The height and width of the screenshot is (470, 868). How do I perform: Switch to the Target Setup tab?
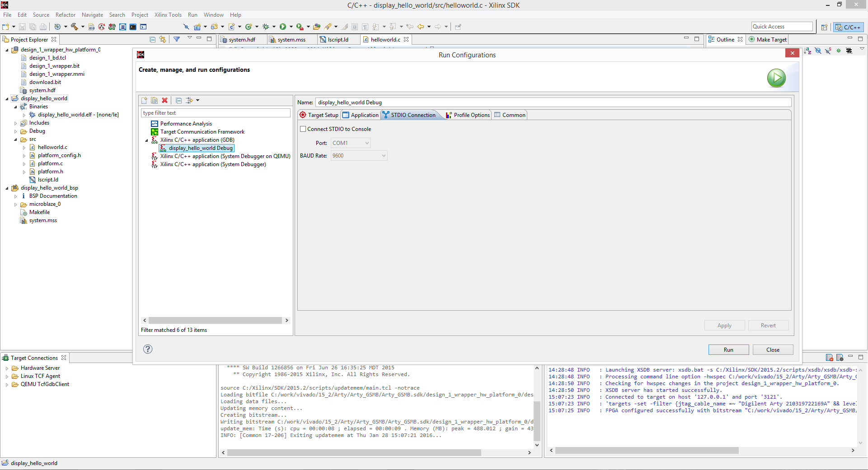click(319, 115)
